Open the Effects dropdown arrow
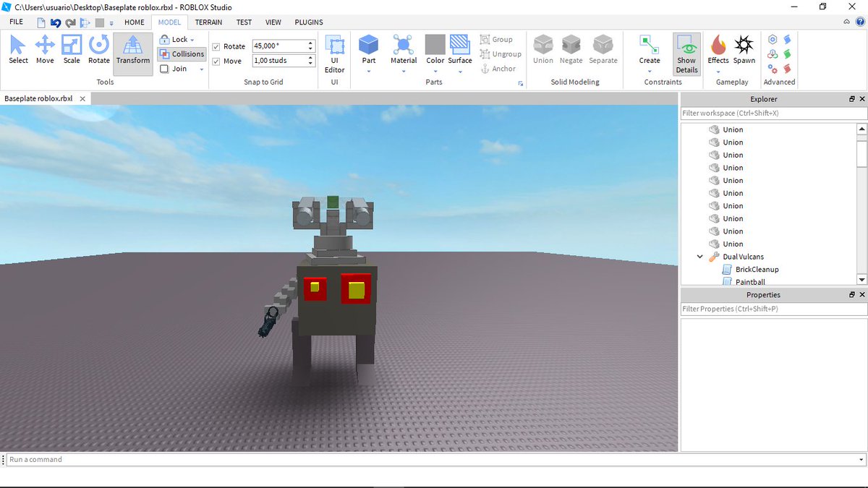The width and height of the screenshot is (868, 488). [x=718, y=71]
